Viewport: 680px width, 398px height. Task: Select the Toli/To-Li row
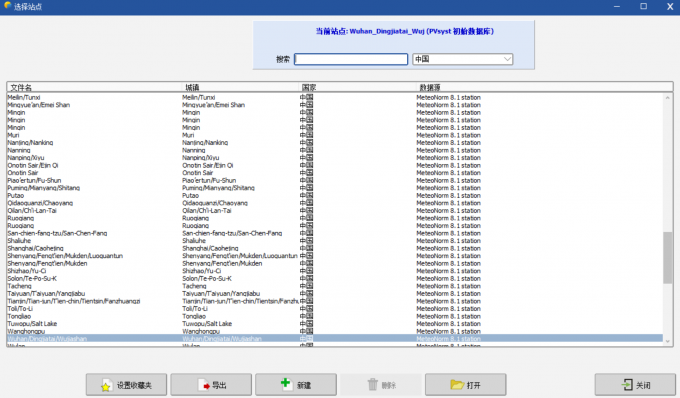tap(335, 309)
